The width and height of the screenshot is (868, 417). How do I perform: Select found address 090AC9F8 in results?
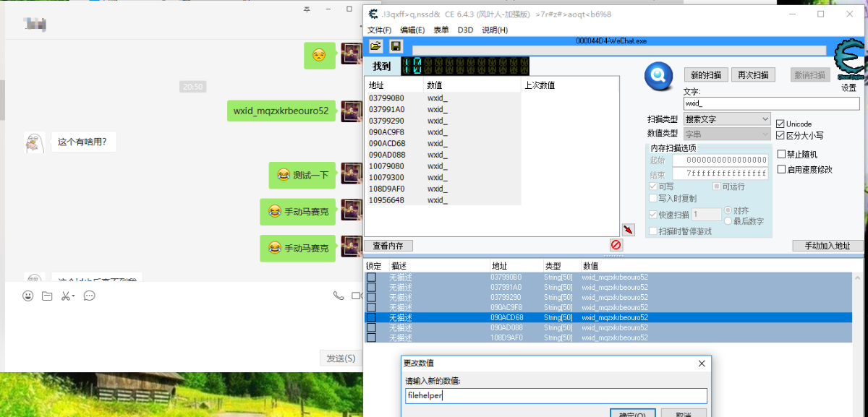pos(443,132)
